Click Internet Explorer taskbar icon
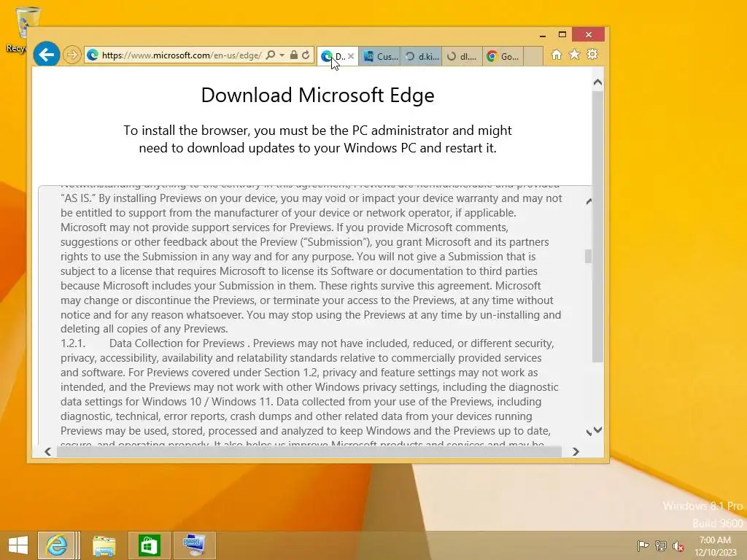Screen dimensions: 747x560 click(x=57, y=545)
